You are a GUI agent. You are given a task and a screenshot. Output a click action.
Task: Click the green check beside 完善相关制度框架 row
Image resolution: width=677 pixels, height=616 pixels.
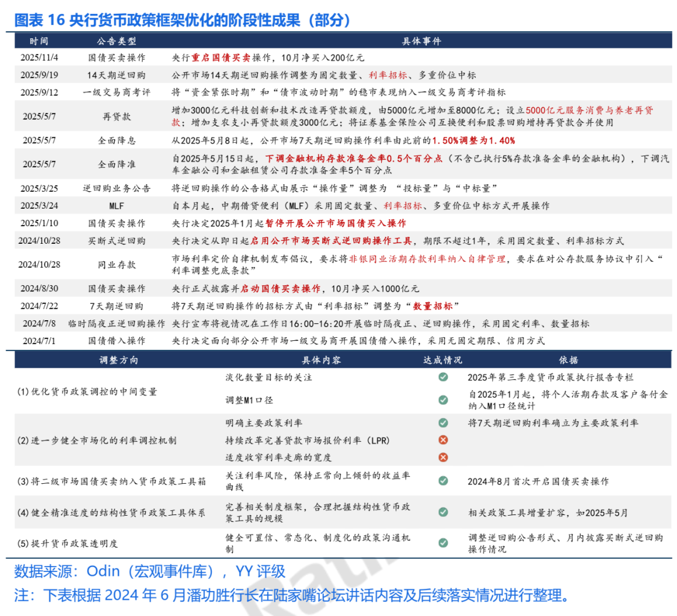(443, 512)
